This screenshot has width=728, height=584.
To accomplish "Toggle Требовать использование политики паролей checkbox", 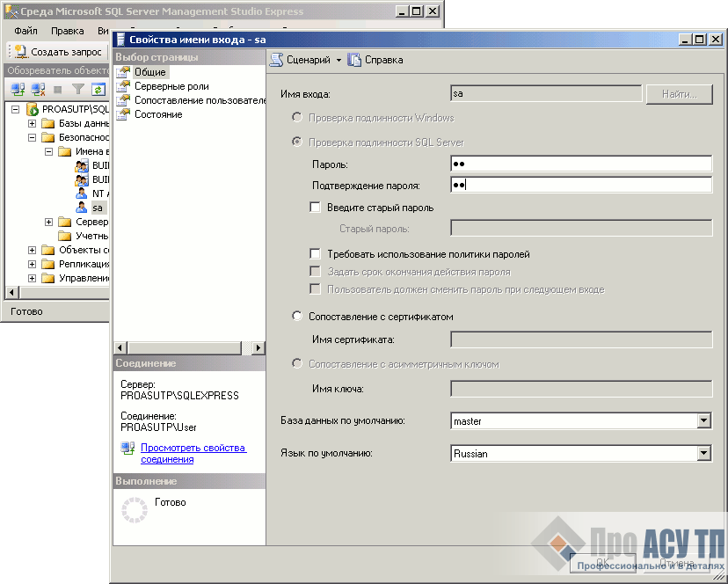I will tap(316, 253).
